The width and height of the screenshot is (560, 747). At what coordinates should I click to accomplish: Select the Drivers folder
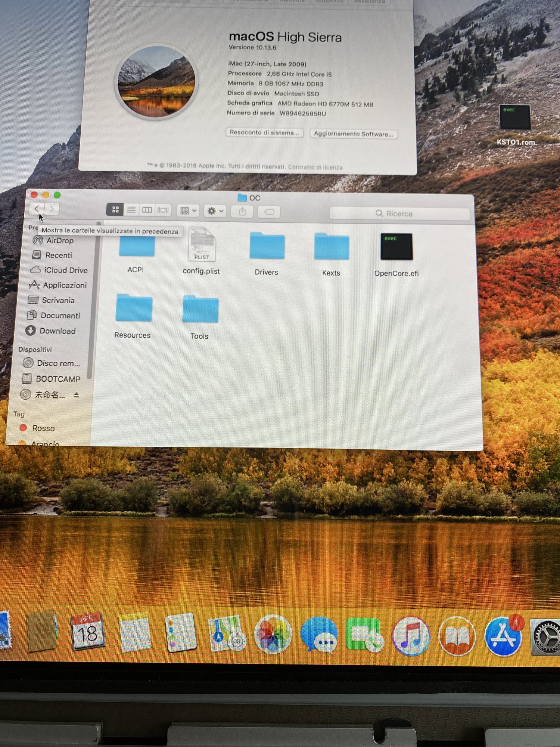click(x=267, y=254)
